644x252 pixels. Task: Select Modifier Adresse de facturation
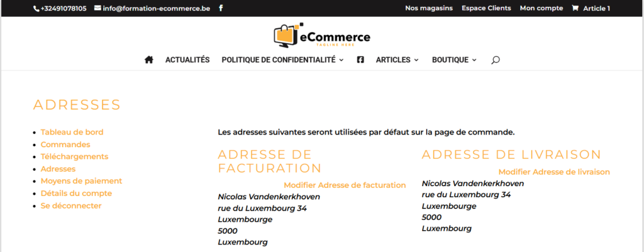[x=345, y=185]
